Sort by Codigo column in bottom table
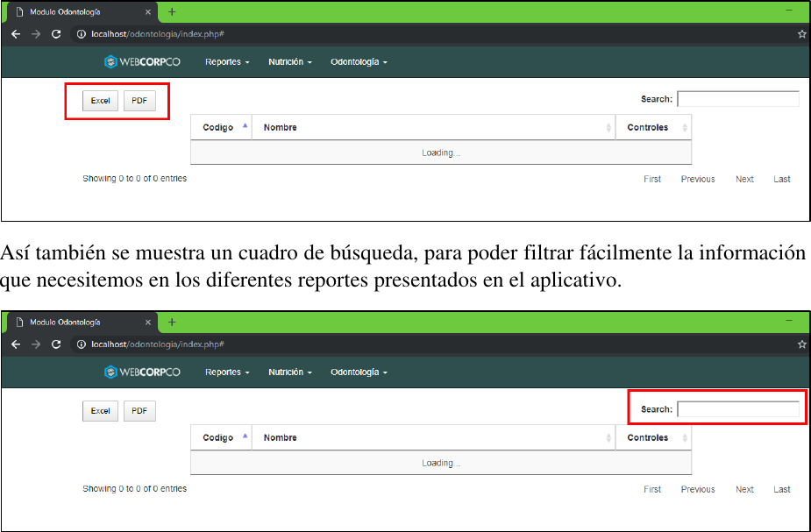Image resolution: width=811 pixels, height=532 pixels. 221,437
